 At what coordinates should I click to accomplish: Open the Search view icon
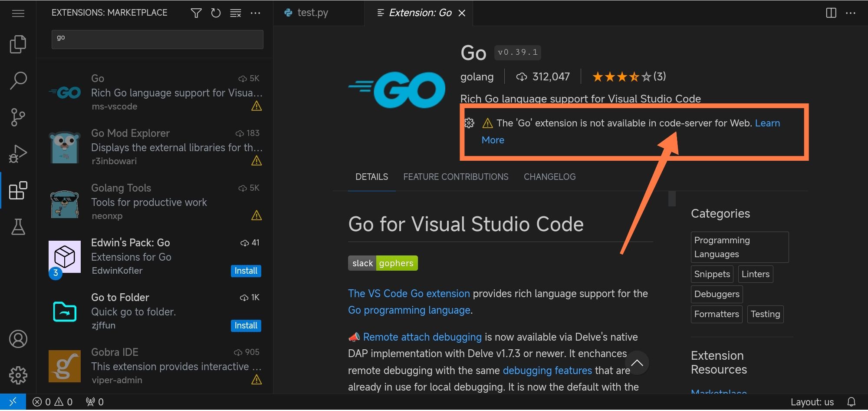pyautogui.click(x=18, y=80)
